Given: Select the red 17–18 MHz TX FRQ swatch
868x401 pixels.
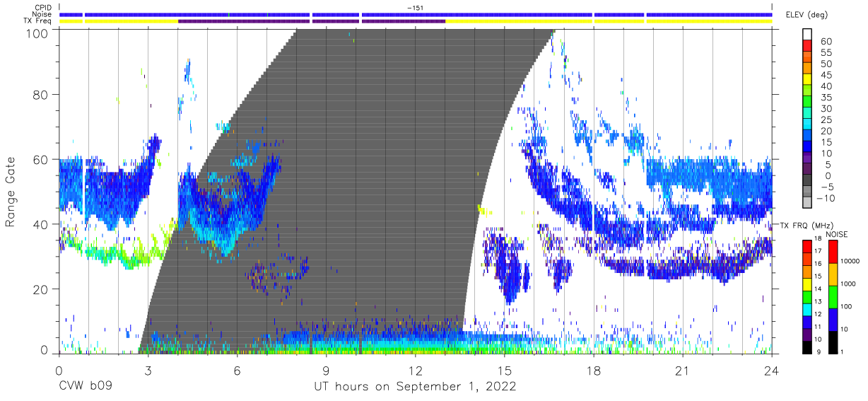Looking at the screenshot, I should (x=807, y=247).
